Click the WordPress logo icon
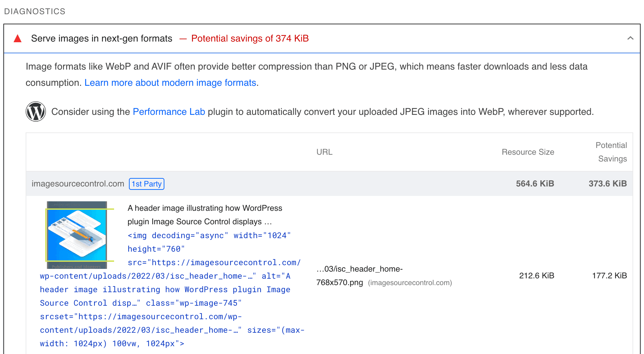 tap(36, 111)
